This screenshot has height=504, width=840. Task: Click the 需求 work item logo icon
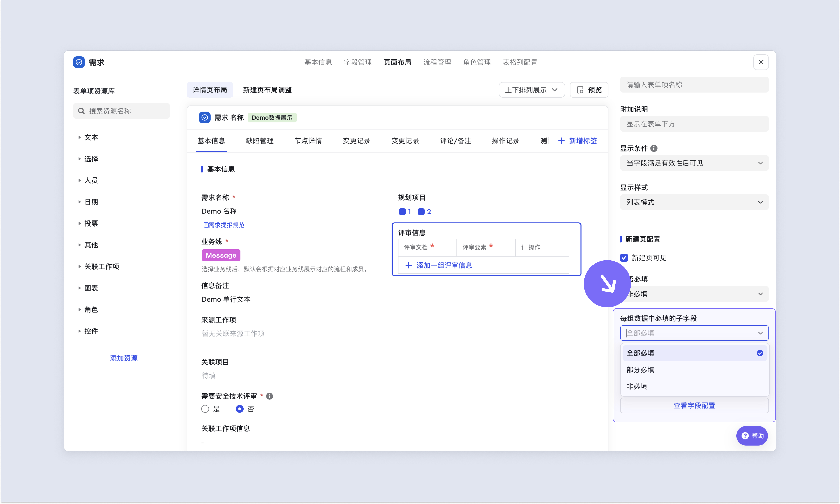[x=79, y=62]
